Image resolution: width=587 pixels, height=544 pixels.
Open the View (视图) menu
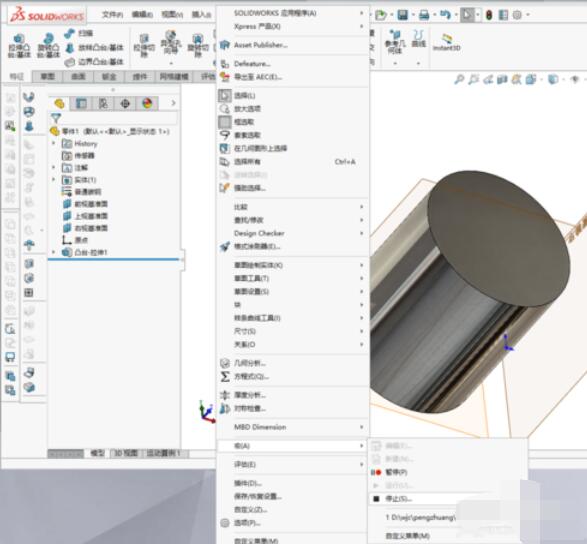pos(172,15)
